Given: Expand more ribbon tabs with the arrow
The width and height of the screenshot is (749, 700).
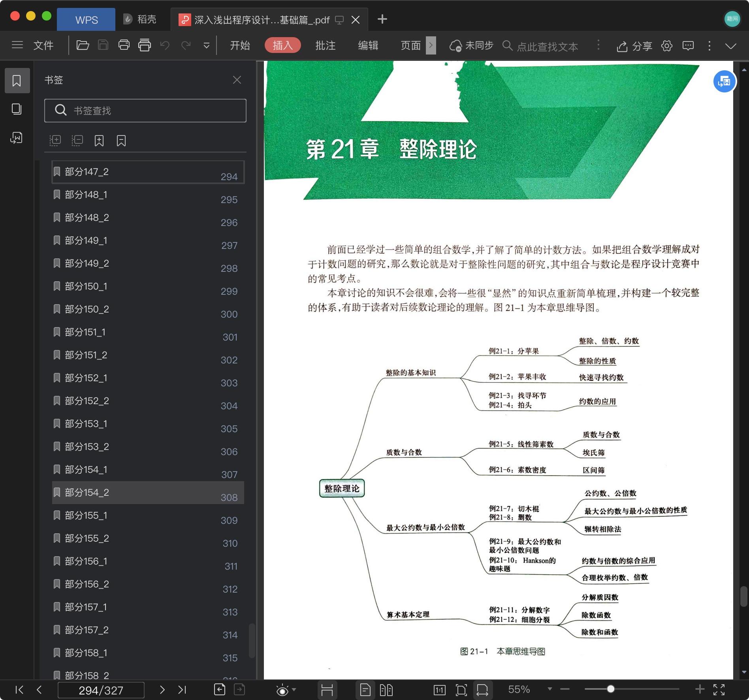Looking at the screenshot, I should (431, 45).
